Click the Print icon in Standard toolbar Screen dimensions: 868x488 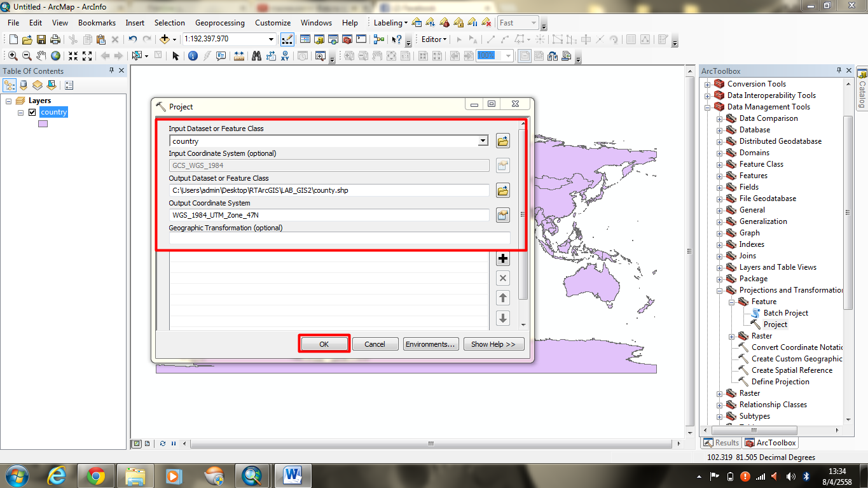pos(55,39)
